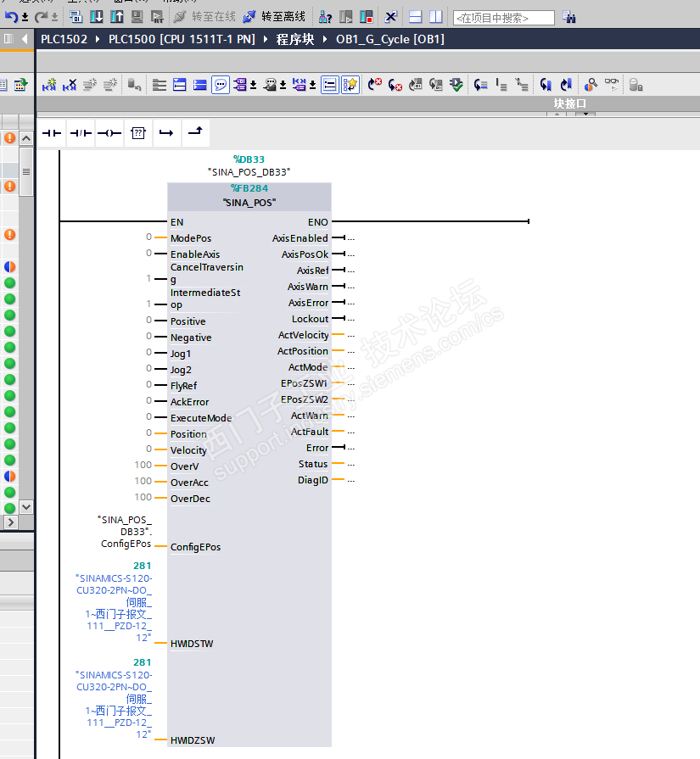Insert an output coil instruction
This screenshot has height=759, width=700.
(109, 133)
